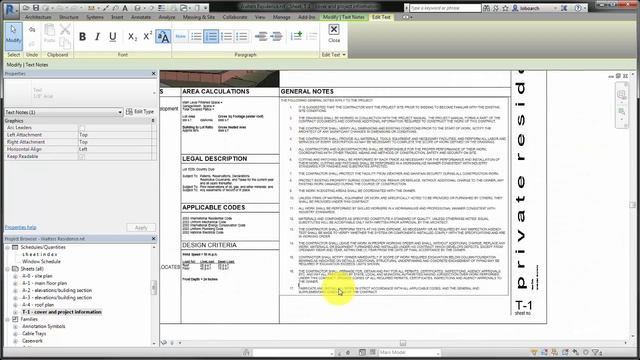This screenshot has width=640, height=360.
Task: Open the Properties help link
Action: click(x=20, y=227)
